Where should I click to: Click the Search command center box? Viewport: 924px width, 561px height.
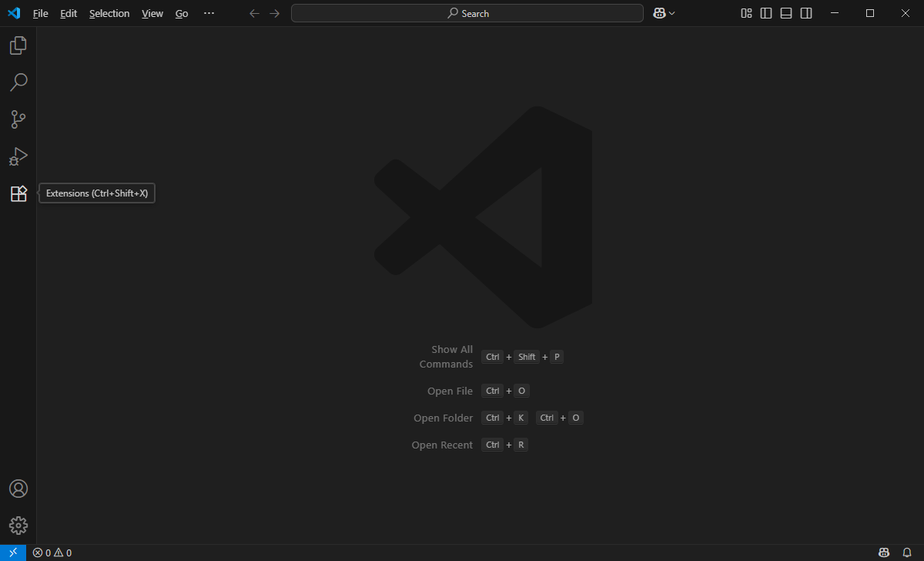467,13
